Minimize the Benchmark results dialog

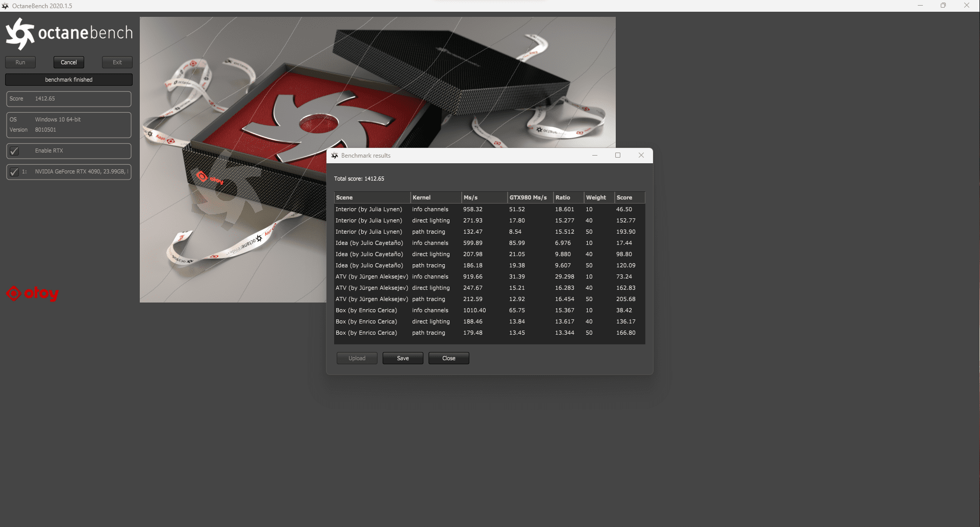coord(595,155)
